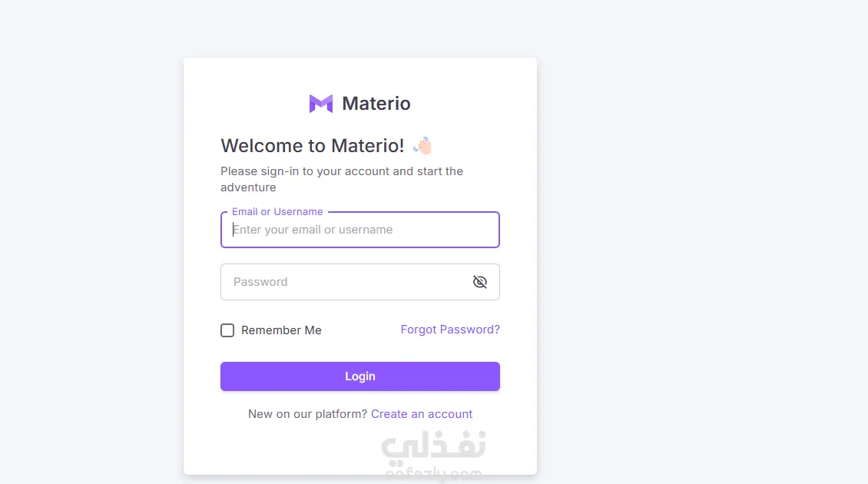Open the Forgot Password page
Screen dimensions: 868x484
(450, 329)
